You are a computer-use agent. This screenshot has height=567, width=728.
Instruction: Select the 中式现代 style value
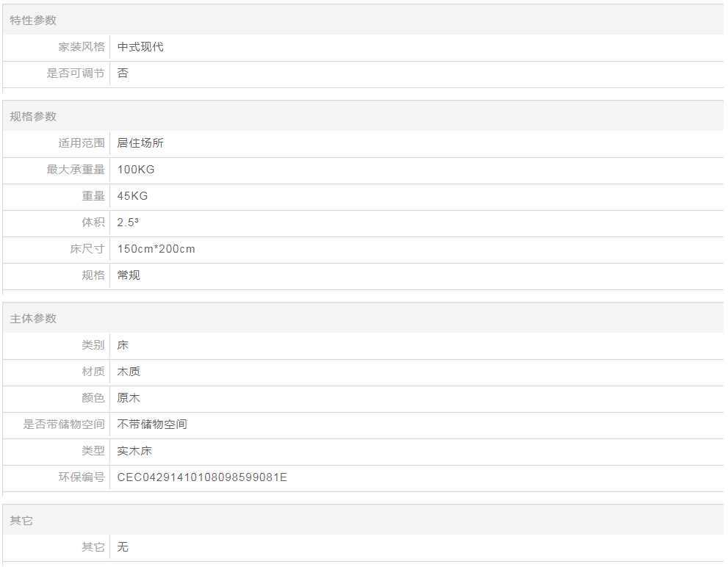coord(140,47)
